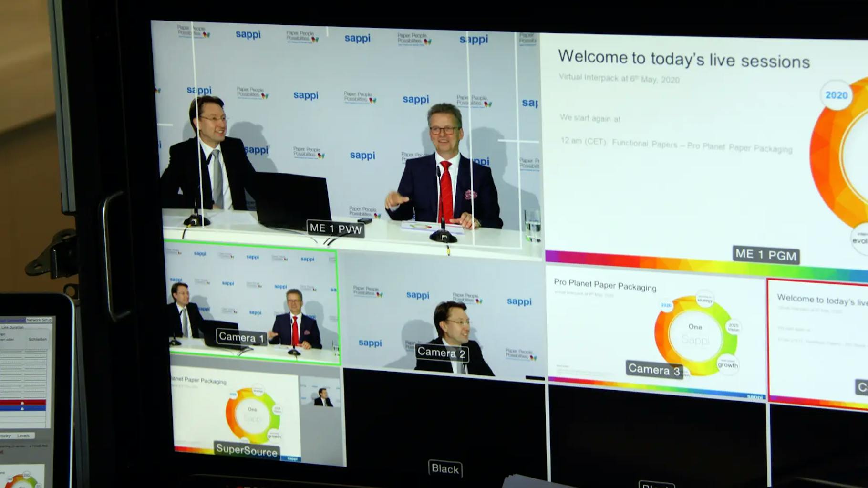Click the strategy bubble in Camera 3 slide
Viewport: 868px width, 488px height.
(705, 299)
